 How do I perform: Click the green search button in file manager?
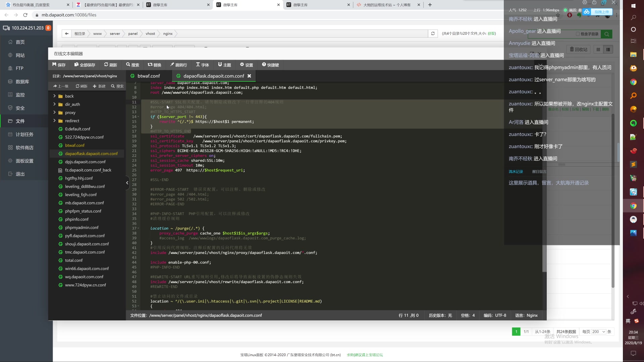tap(606, 34)
